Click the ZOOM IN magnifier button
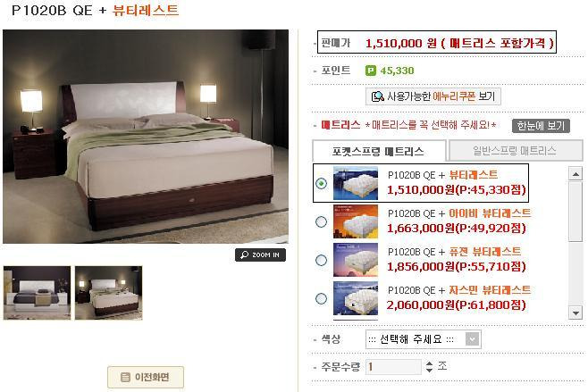 point(260,254)
